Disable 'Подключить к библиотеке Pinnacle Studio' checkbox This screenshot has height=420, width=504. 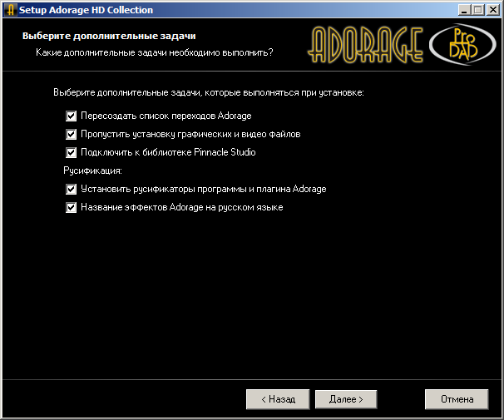71,153
